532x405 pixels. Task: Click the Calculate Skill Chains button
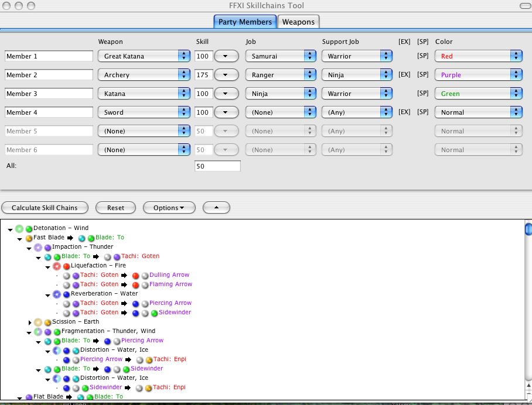coord(45,208)
